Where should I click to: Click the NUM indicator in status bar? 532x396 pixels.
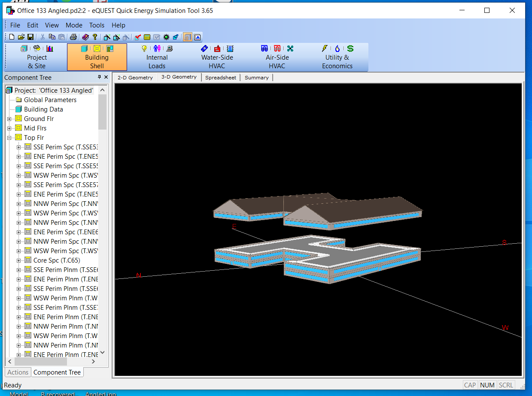(487, 385)
